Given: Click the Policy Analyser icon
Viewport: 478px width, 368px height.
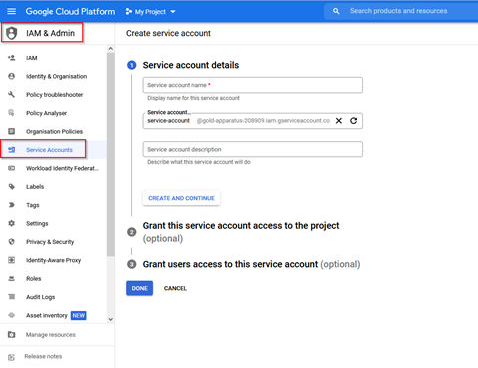Looking at the screenshot, I should tap(12, 113).
